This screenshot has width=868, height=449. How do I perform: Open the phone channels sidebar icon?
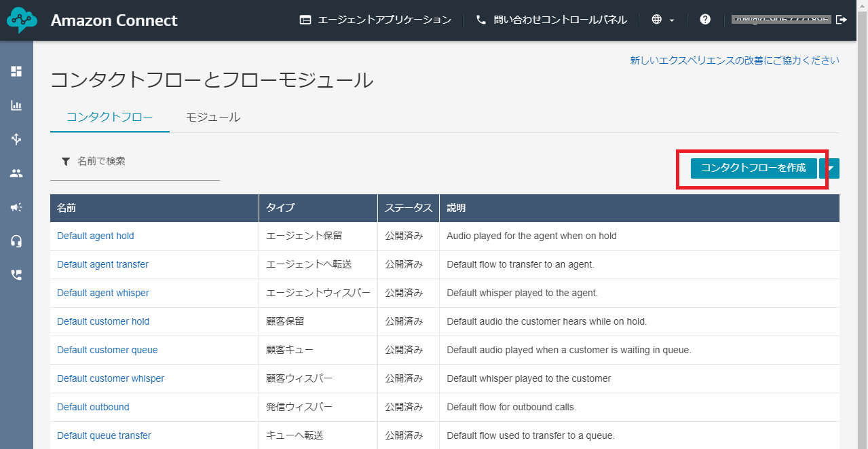(x=16, y=275)
